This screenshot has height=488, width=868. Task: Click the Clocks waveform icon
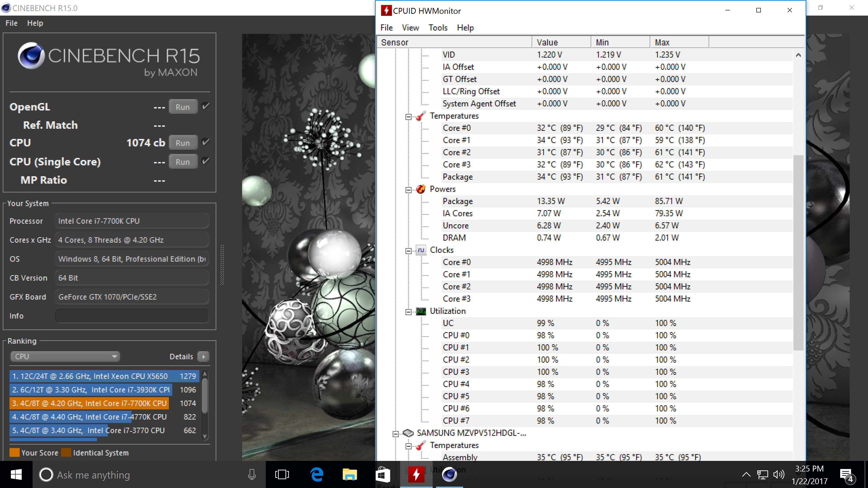point(420,250)
